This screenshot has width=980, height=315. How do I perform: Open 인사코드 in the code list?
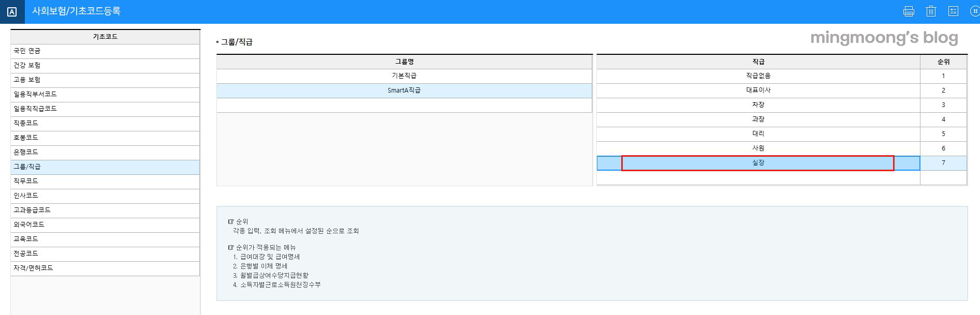coord(105,196)
